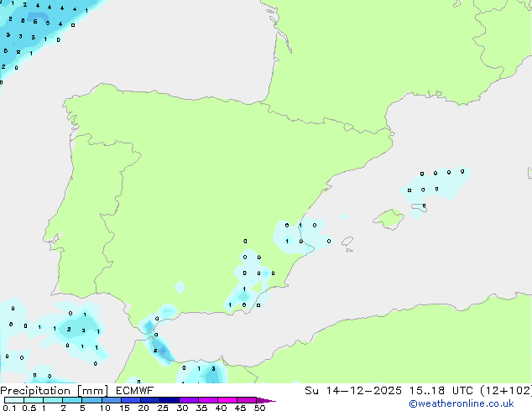Screen dimensions: 532x411
Task: Click the legend swatch between 2 and 5
Action: click(x=72, y=400)
